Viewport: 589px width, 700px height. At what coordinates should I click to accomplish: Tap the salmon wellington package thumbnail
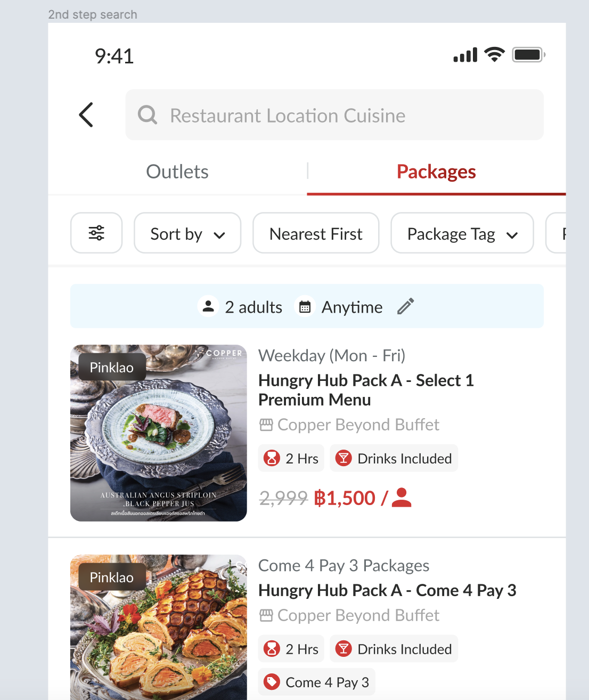[159, 629]
